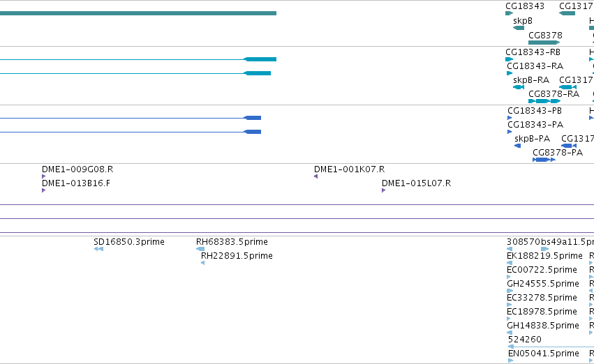Click the CG8378 gene bar
Screen dimensions: 594x364
[544, 43]
